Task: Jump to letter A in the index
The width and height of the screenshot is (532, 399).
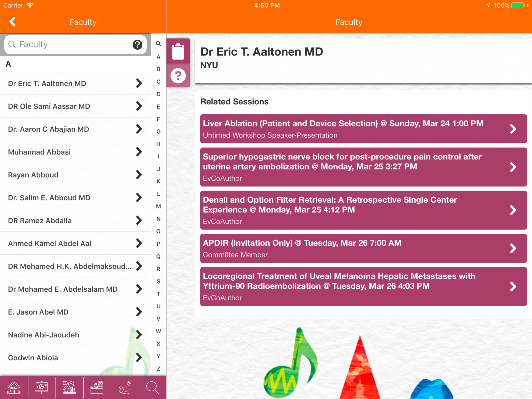Action: [x=158, y=57]
